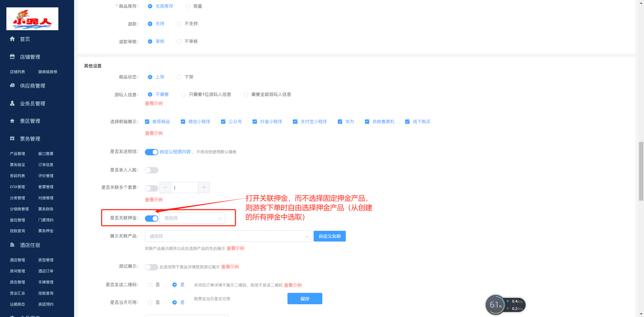Select 否 for 是否当天可用
The width and height of the screenshot is (644, 317).
(150, 302)
